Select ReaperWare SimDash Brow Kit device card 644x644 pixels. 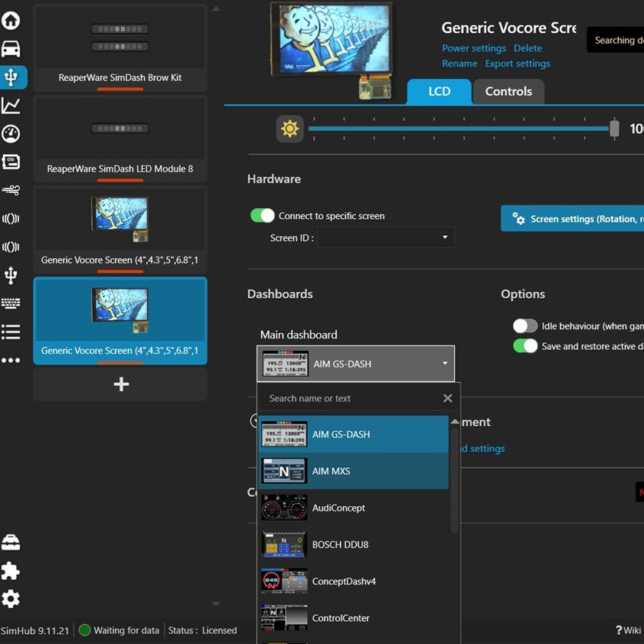pos(120,48)
